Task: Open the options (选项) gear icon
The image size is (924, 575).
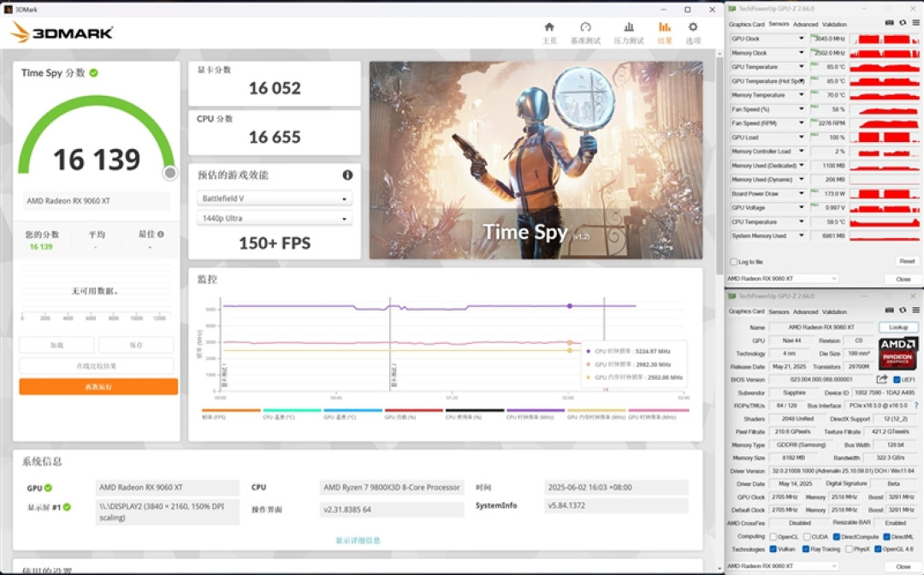Action: [693, 27]
